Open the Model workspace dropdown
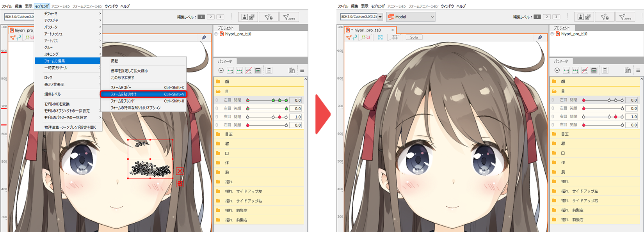The width and height of the screenshot is (644, 234). pos(411,17)
